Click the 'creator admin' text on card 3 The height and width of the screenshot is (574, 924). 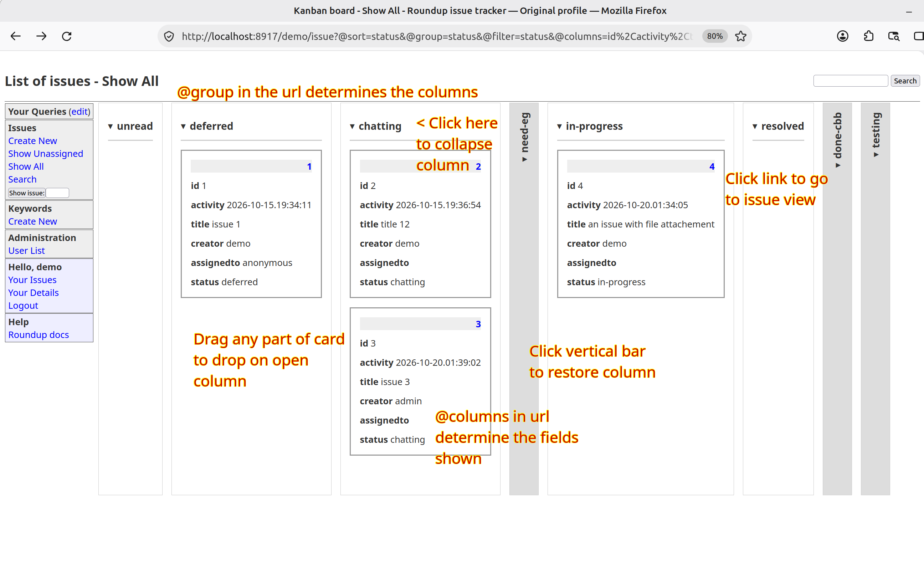tap(390, 401)
